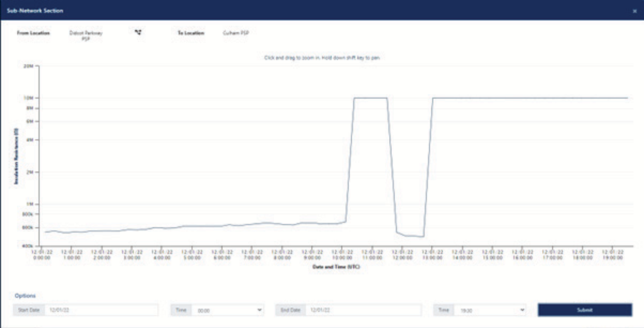Click the 10M label on the resistance axis

[x=29, y=98]
